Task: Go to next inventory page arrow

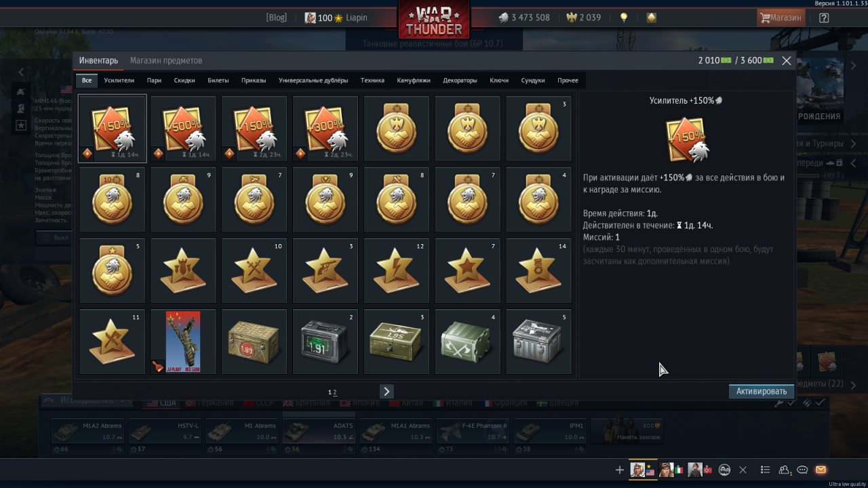Action: point(387,391)
